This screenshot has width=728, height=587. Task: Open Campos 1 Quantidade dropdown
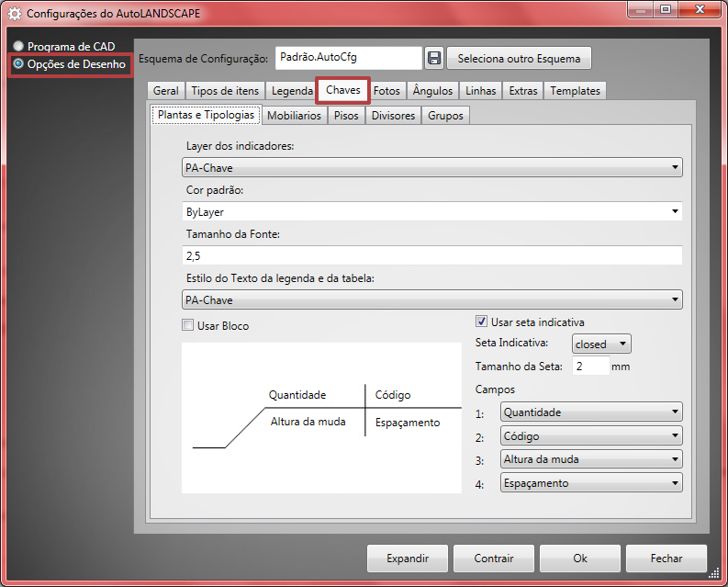coord(591,412)
